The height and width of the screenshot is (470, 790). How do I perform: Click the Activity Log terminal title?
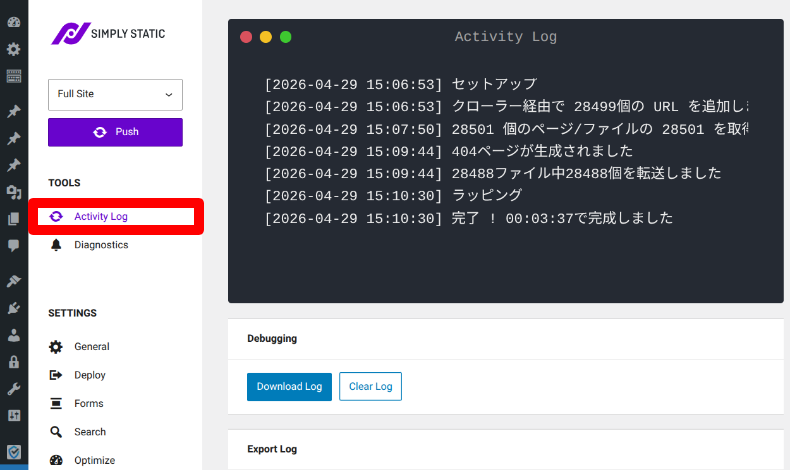(x=506, y=37)
